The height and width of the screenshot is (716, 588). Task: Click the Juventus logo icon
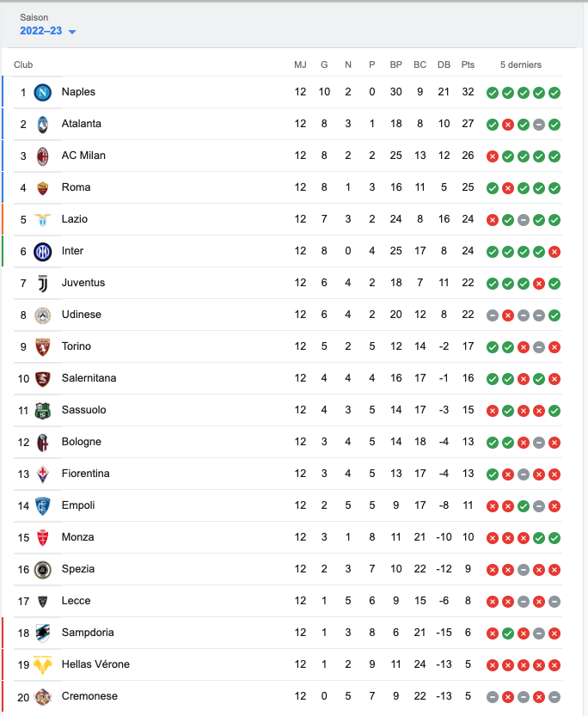(x=43, y=283)
